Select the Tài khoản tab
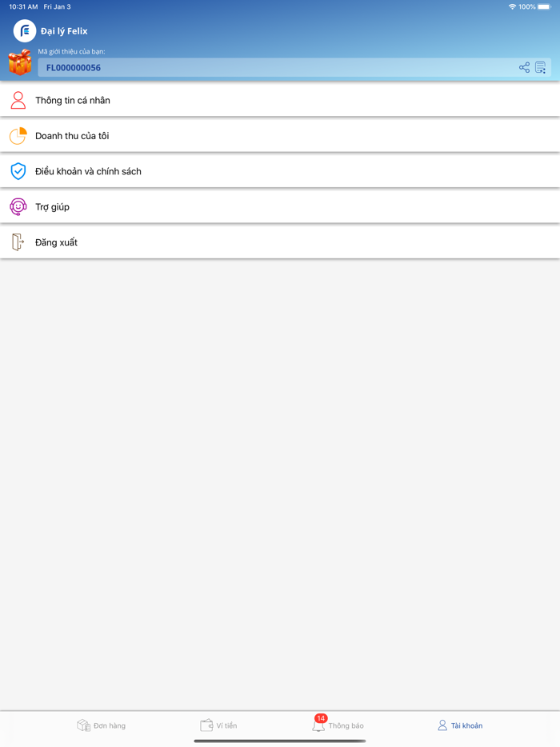This screenshot has width=560, height=747. [x=460, y=725]
